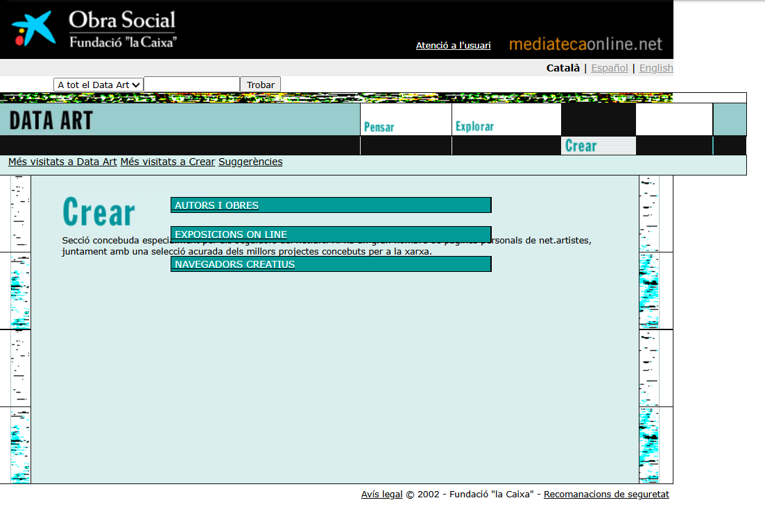
Task: Click the mediatecaonline.net logo
Action: coord(585,44)
